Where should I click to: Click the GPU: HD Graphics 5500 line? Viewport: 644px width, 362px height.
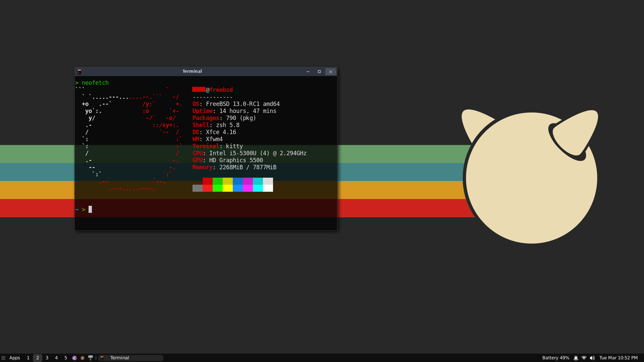pyautogui.click(x=228, y=160)
